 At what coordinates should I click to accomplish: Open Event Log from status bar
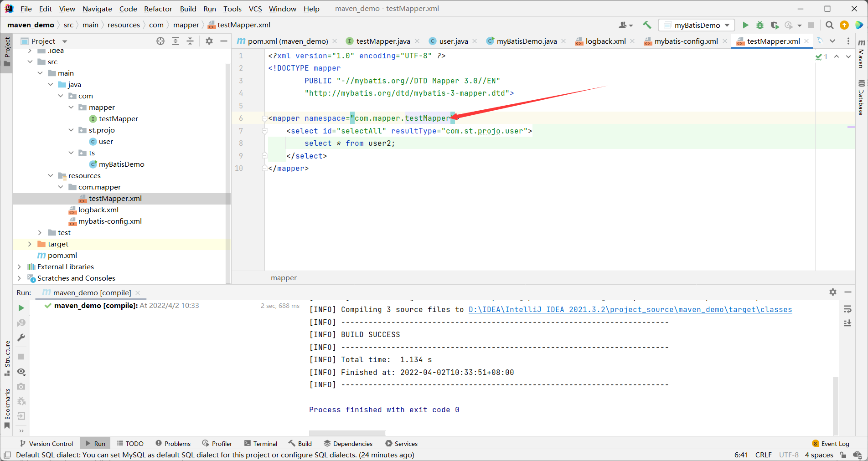click(x=831, y=443)
